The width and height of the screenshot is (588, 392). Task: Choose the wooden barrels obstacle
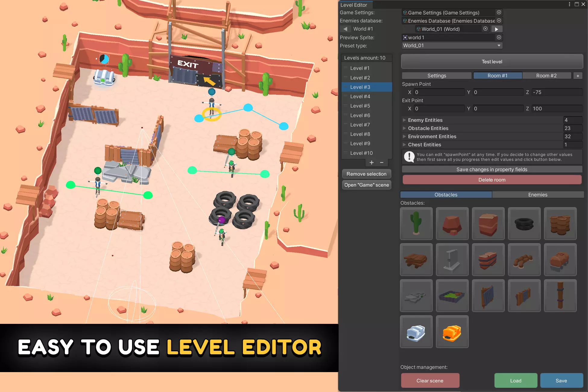pos(560,223)
